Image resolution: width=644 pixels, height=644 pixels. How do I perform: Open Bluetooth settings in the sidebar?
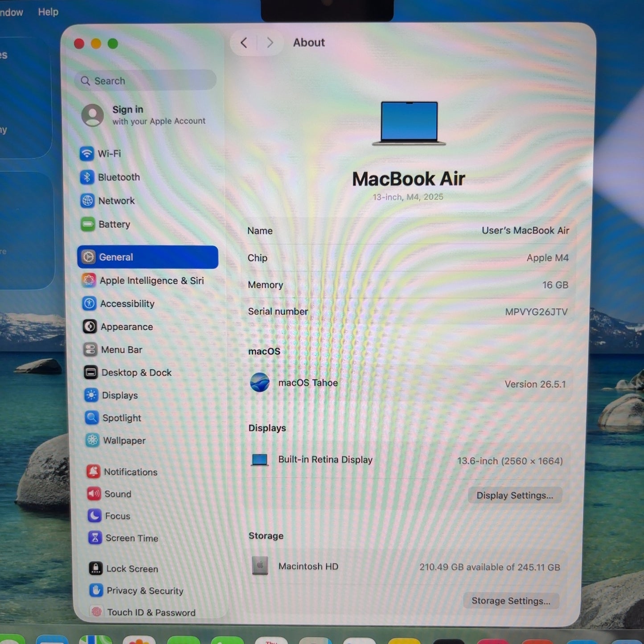(x=147, y=177)
